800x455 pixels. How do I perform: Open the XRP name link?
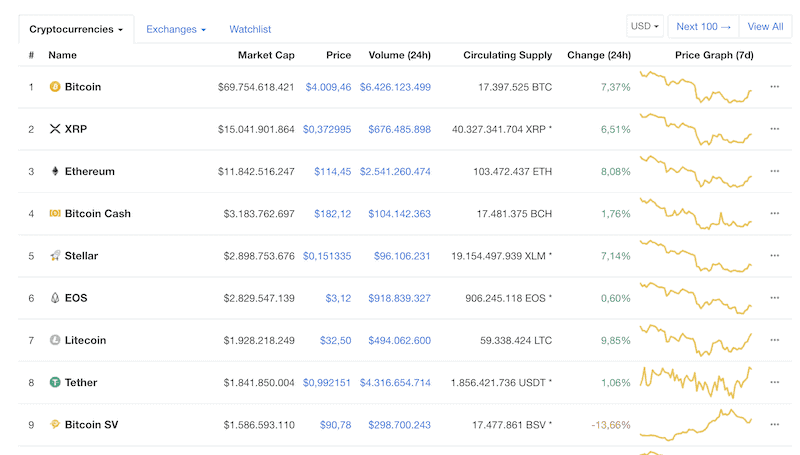(x=76, y=129)
